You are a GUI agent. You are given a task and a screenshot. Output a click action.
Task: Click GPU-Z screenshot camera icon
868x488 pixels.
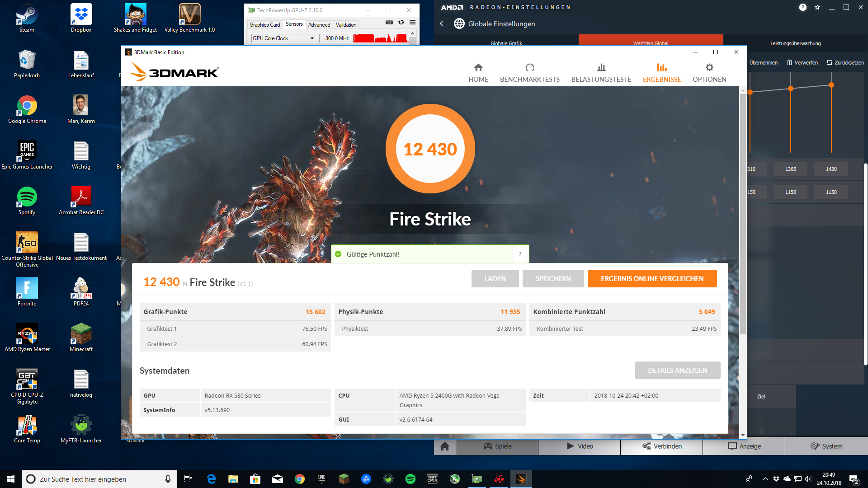coord(389,22)
